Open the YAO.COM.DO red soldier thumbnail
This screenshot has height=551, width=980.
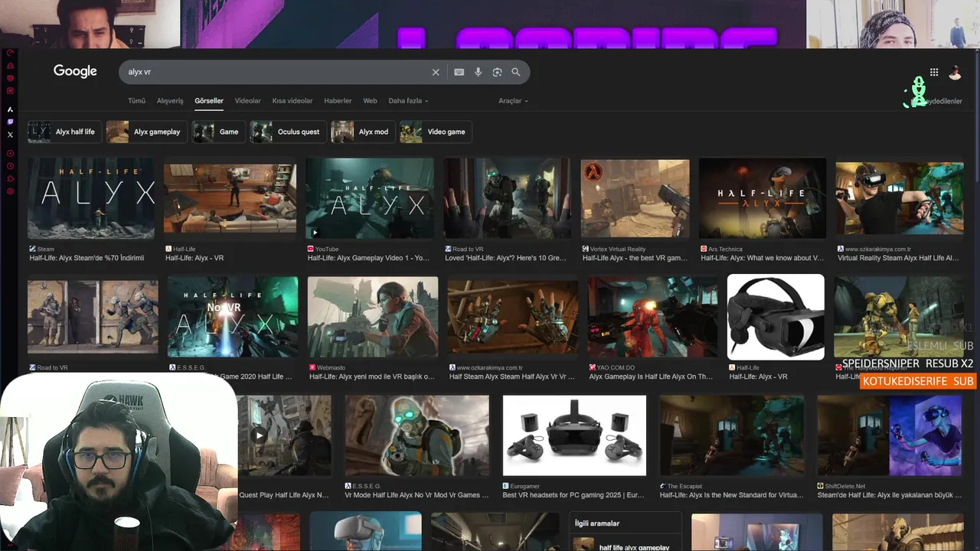(653, 317)
